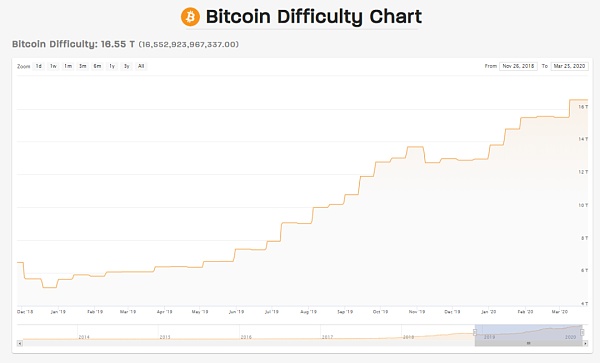Viewport: 600px width, 363px height.
Task: Select the 1w zoom range
Action: (x=53, y=66)
